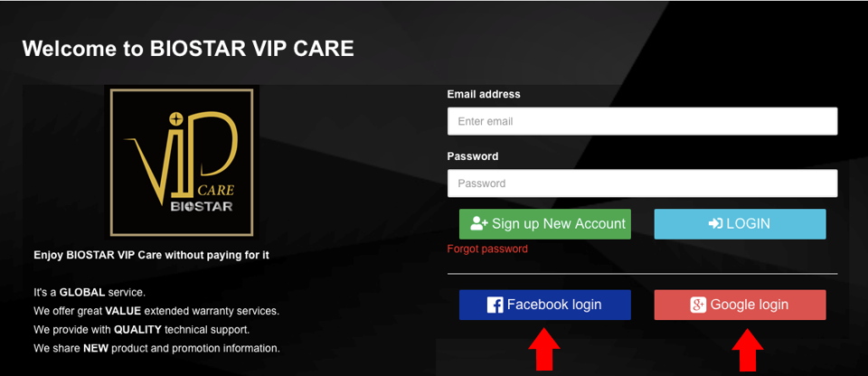Follow the red Forgot password link
Image resolution: width=868 pixels, height=376 pixels.
click(x=487, y=249)
